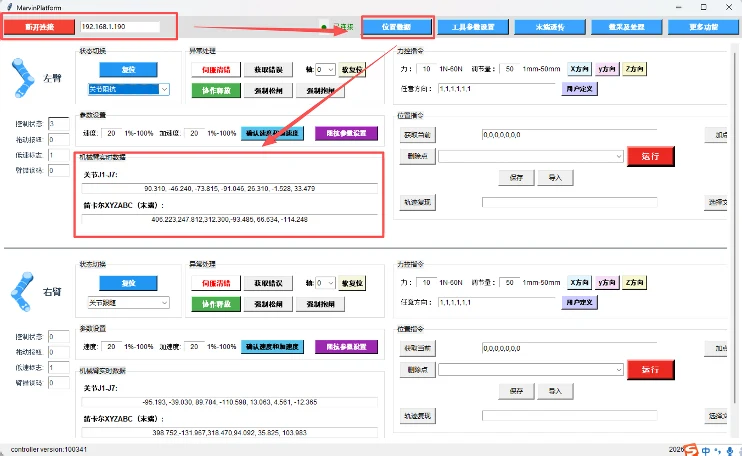The image size is (742, 456).
Task: Select the yellow Z direction button, left arm
Action: pos(634,69)
